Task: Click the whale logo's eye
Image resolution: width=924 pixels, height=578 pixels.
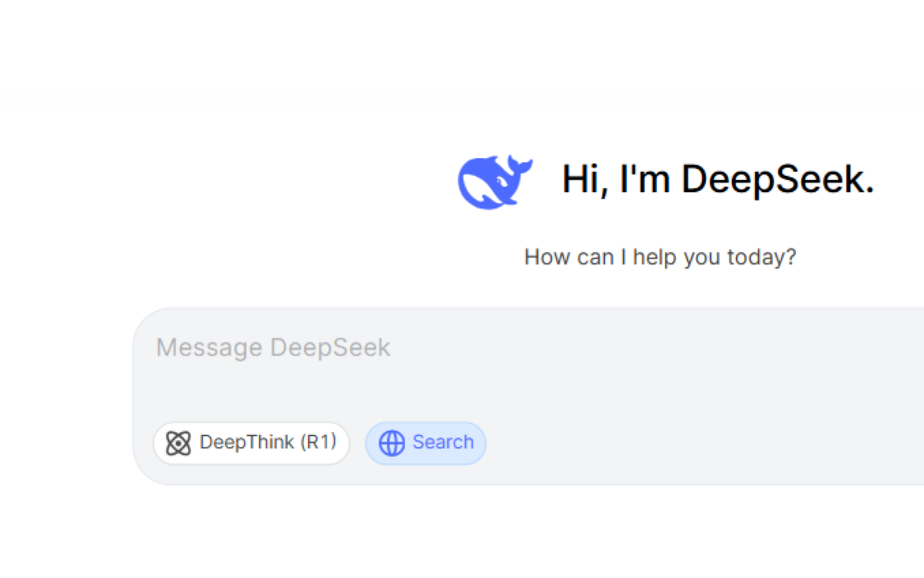Action: coord(501,183)
